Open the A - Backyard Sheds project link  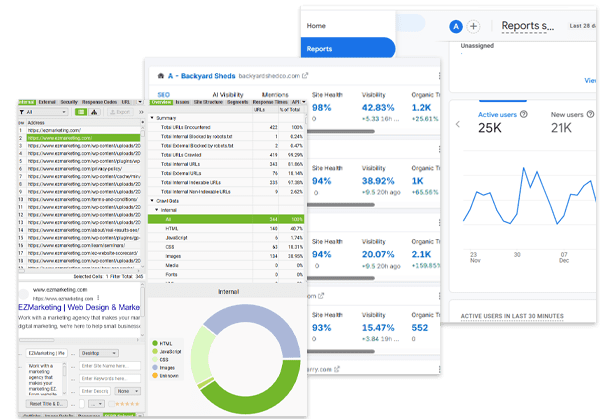[x=202, y=76]
